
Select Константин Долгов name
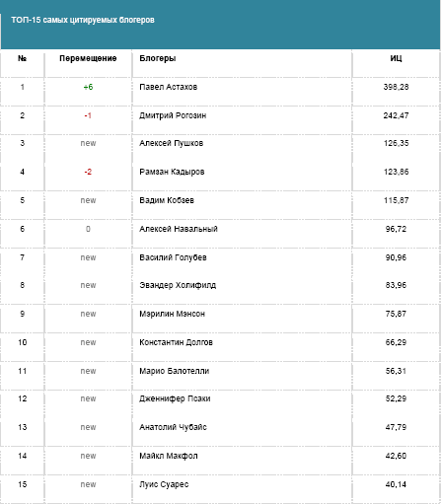[176, 342]
